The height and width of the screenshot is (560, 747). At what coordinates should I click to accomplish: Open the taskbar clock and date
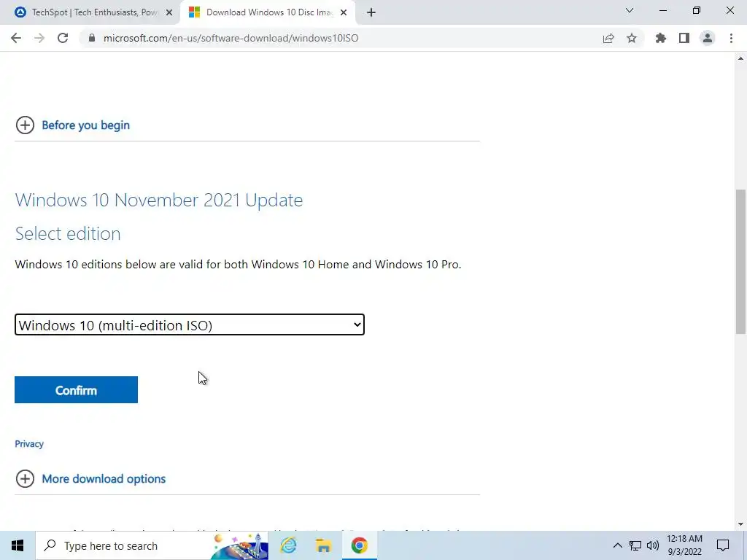pos(684,545)
